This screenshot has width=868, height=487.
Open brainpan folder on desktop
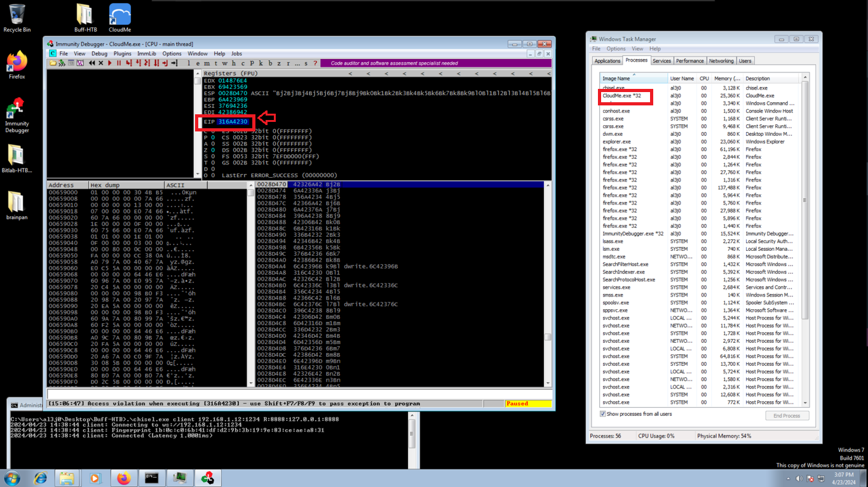pyautogui.click(x=17, y=206)
